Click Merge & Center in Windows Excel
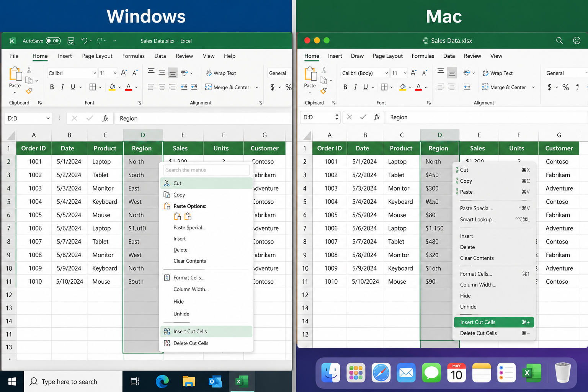Viewport: 588px width, 392px height. (x=227, y=87)
